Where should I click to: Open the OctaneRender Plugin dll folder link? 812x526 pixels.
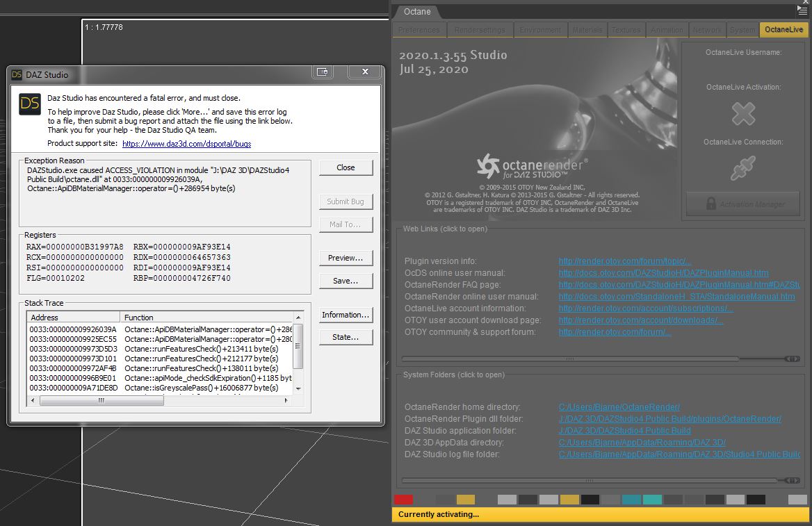(669, 419)
